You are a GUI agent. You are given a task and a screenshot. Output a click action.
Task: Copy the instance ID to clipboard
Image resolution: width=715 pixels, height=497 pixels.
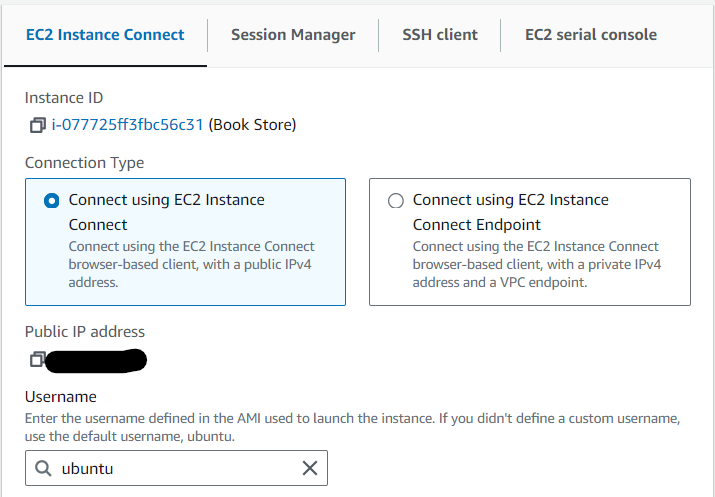[38, 125]
